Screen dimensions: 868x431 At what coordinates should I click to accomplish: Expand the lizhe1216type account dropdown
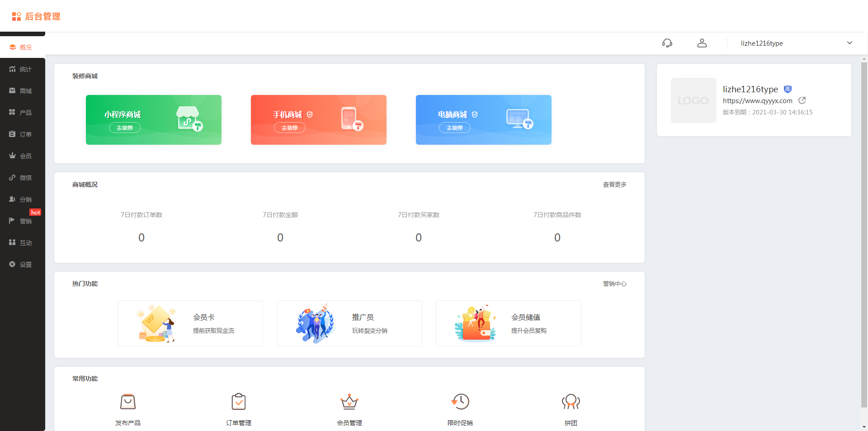[x=849, y=43]
